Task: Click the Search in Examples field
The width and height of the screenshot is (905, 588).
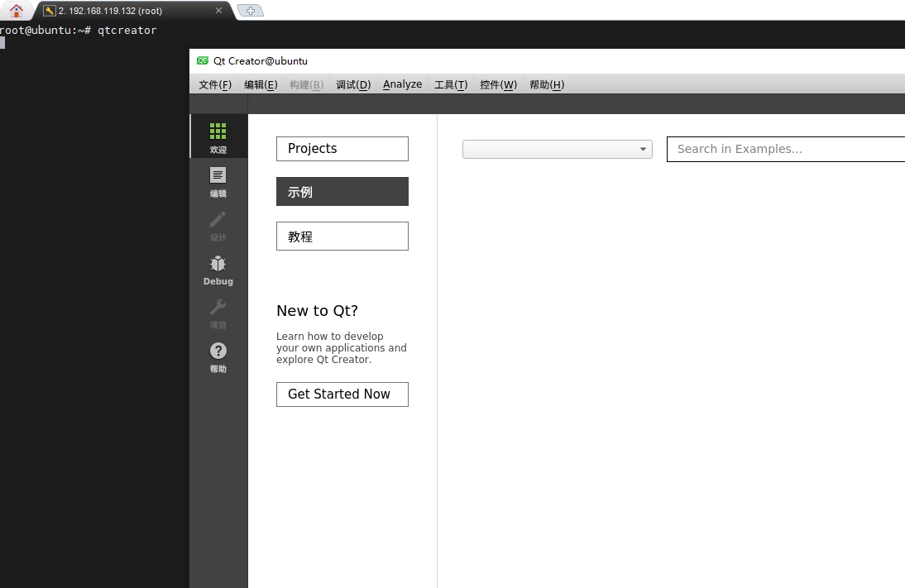Action: point(786,149)
